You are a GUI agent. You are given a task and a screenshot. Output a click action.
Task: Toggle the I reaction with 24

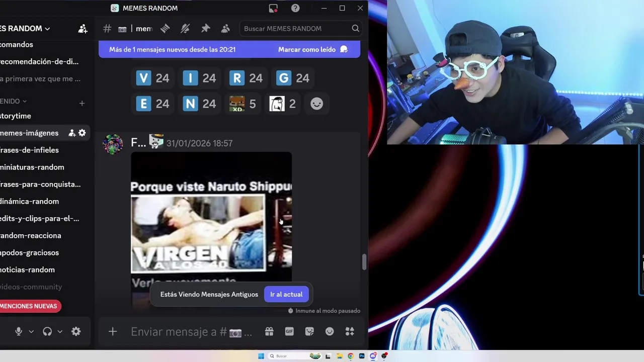(x=199, y=78)
